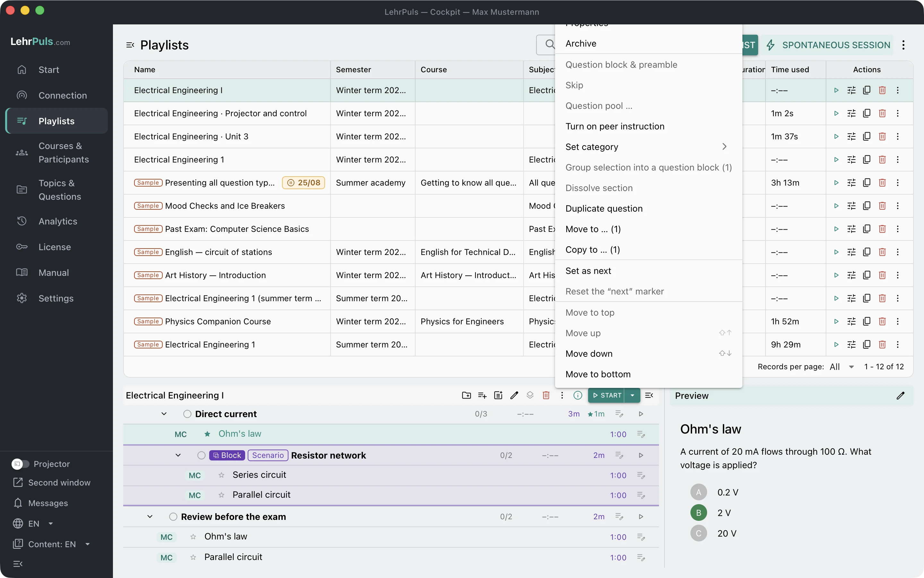Collapse the Review before the exam chevron
Image resolution: width=924 pixels, height=578 pixels.
pos(150,517)
